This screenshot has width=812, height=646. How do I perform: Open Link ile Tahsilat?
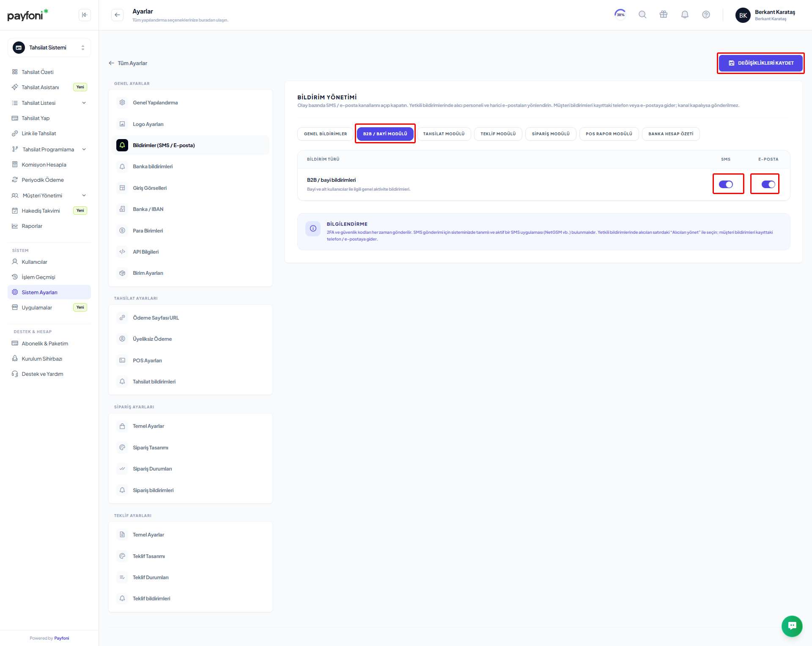pos(49,133)
